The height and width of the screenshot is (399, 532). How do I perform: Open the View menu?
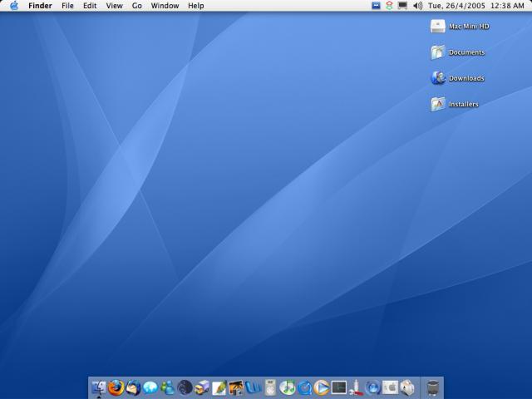(115, 6)
